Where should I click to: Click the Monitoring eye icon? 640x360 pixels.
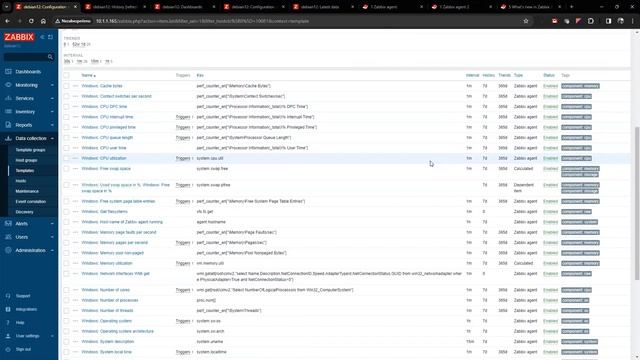8,85
